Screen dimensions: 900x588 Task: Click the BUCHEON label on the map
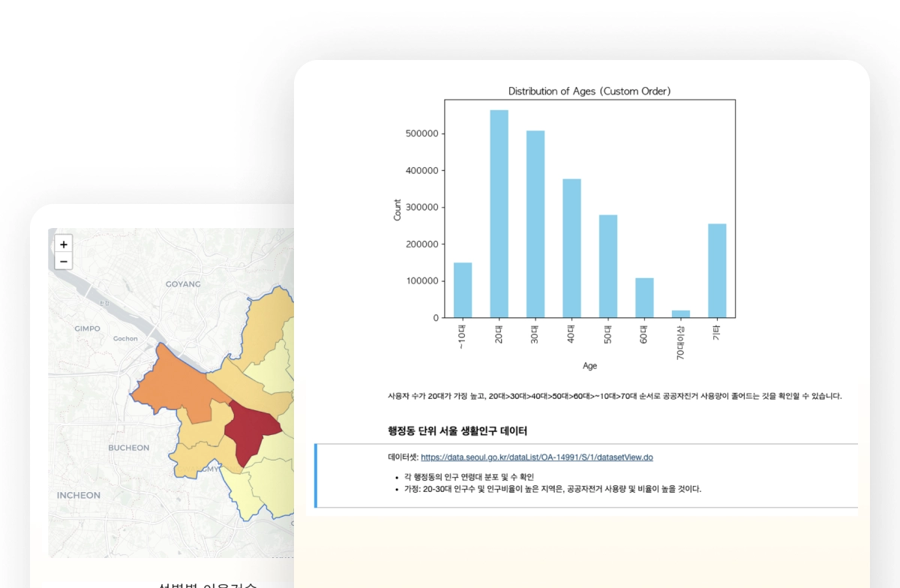(129, 448)
